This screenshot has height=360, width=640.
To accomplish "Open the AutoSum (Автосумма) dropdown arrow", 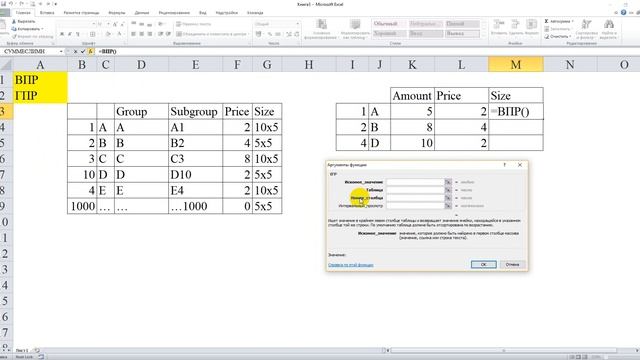I will (573, 21).
